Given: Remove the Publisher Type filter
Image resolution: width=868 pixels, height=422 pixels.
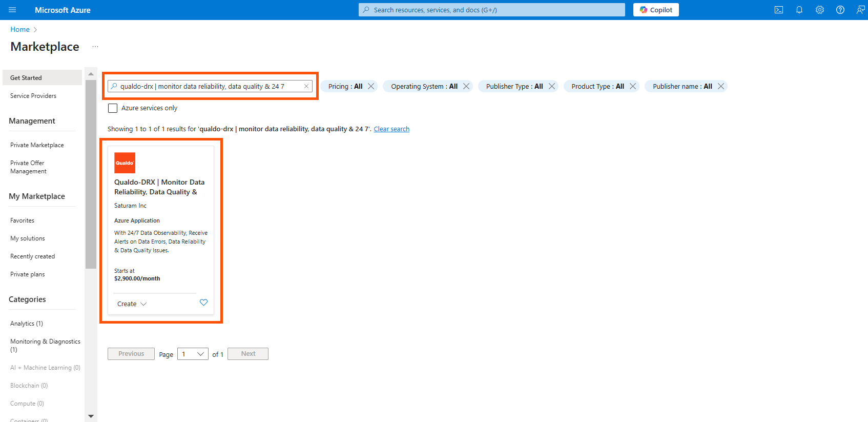Looking at the screenshot, I should point(552,86).
